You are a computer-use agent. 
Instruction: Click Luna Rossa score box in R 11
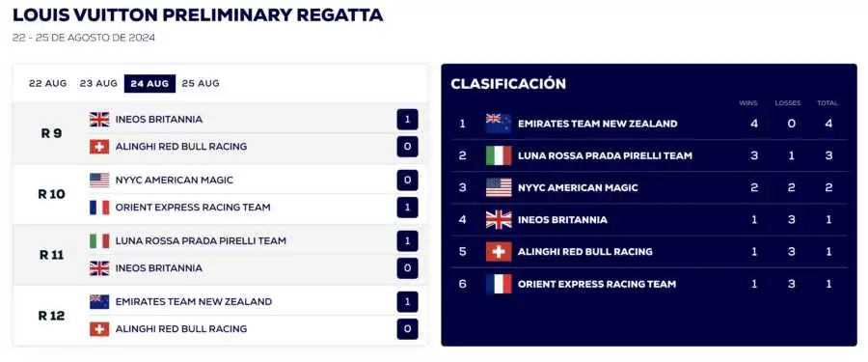[x=407, y=241]
